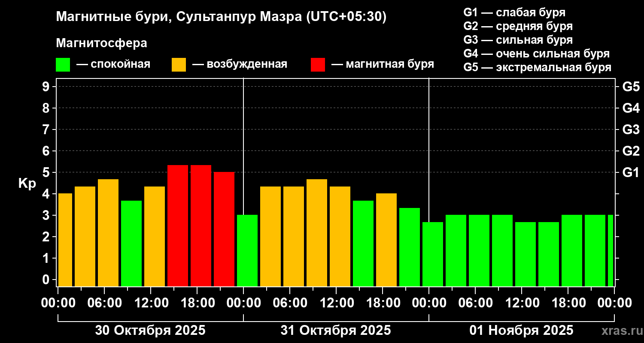
Task: Click 'G4 — очень сильная буря' legend line
Action: coord(537,54)
